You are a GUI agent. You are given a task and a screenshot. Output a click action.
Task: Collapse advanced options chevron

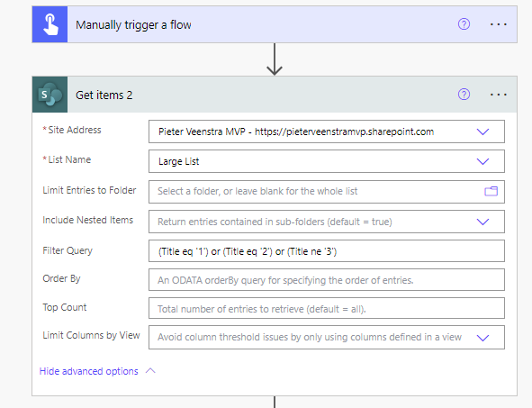(x=150, y=371)
